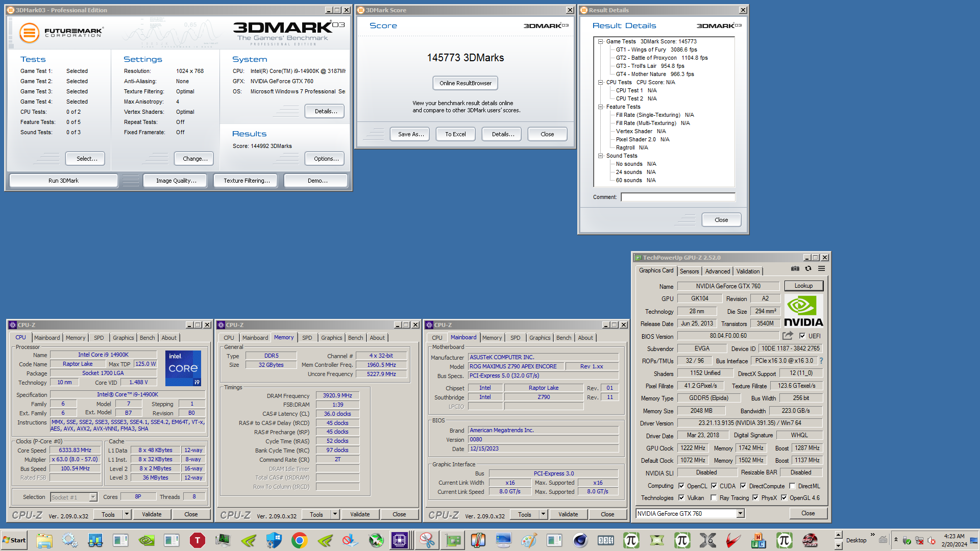This screenshot has width=980, height=551.
Task: Enable the Ray Tracing checkbox
Action: coord(714,498)
